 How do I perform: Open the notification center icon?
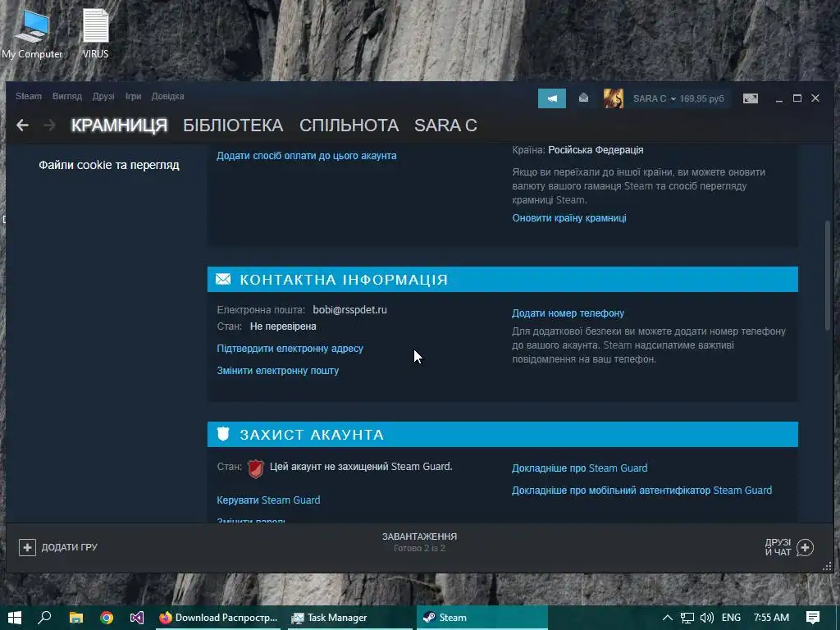pos(813,618)
